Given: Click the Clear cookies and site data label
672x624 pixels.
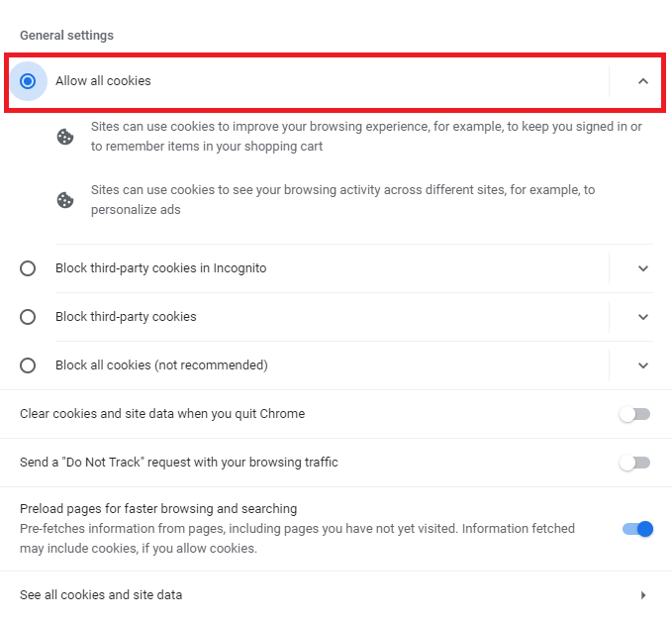Looking at the screenshot, I should 162,414.
